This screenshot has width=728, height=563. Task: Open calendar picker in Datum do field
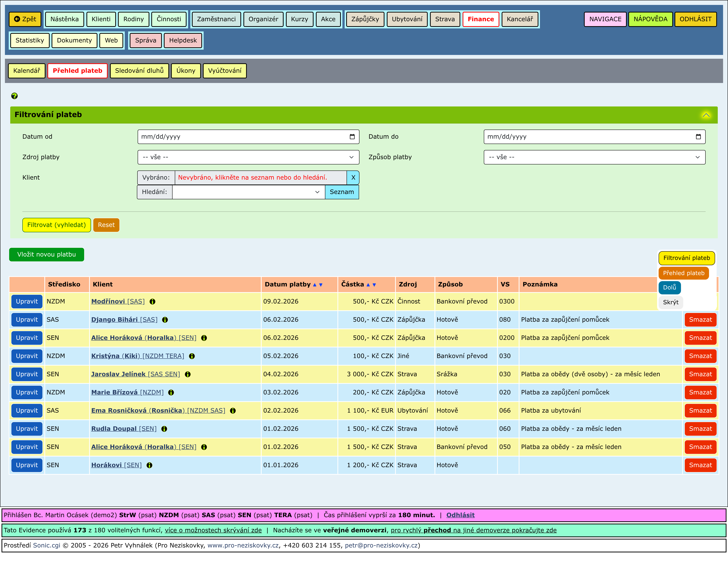click(698, 137)
